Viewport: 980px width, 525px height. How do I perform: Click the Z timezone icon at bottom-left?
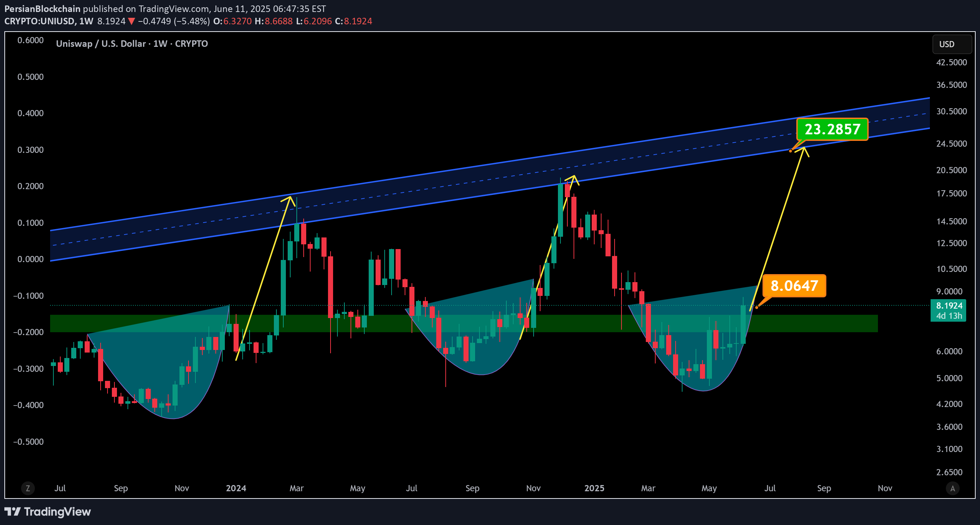coord(28,488)
